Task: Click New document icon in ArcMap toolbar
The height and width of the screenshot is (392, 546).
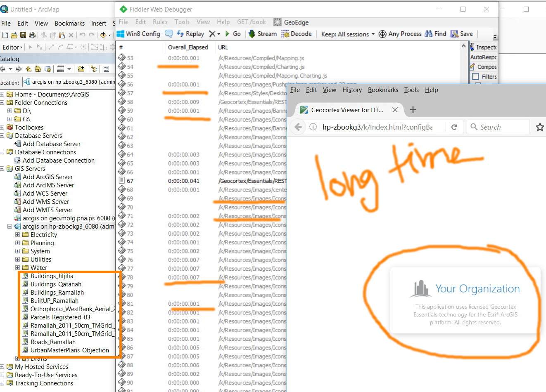Action: 5,35
